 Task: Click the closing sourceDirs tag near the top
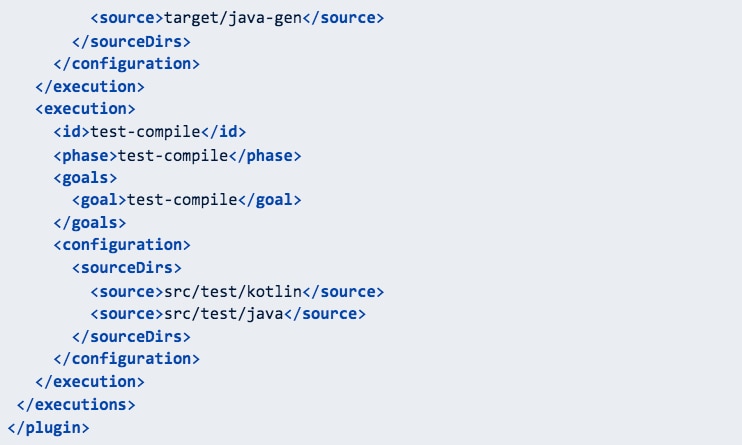click(132, 42)
